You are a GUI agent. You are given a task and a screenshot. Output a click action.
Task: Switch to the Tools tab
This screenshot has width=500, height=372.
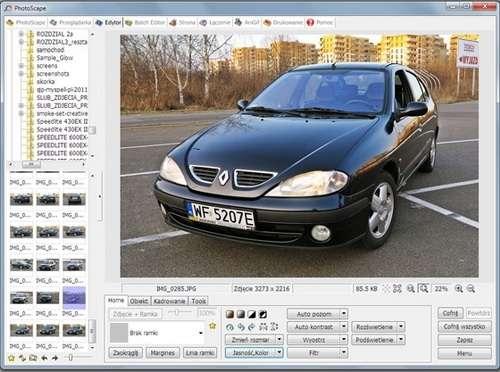(x=198, y=301)
